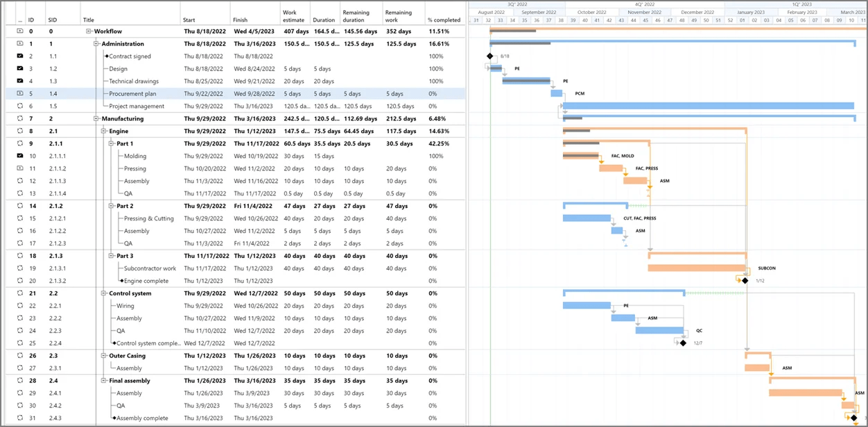The width and height of the screenshot is (868, 427).
Task: Click the status icon for Control system row 21
Action: click(19, 293)
